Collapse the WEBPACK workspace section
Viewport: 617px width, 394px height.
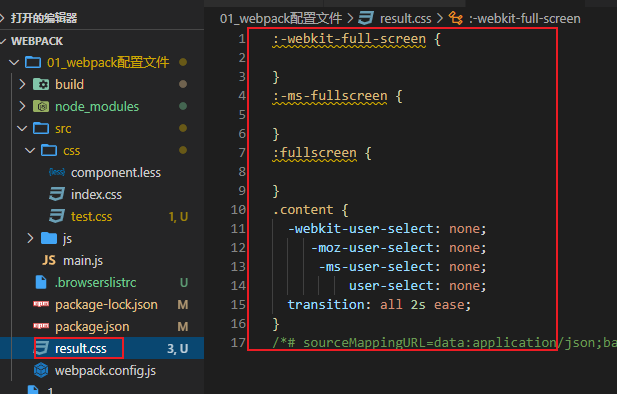[x=3, y=41]
